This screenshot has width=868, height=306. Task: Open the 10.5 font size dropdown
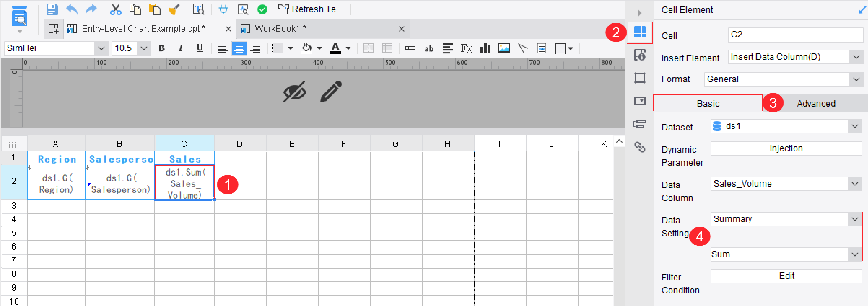point(144,48)
